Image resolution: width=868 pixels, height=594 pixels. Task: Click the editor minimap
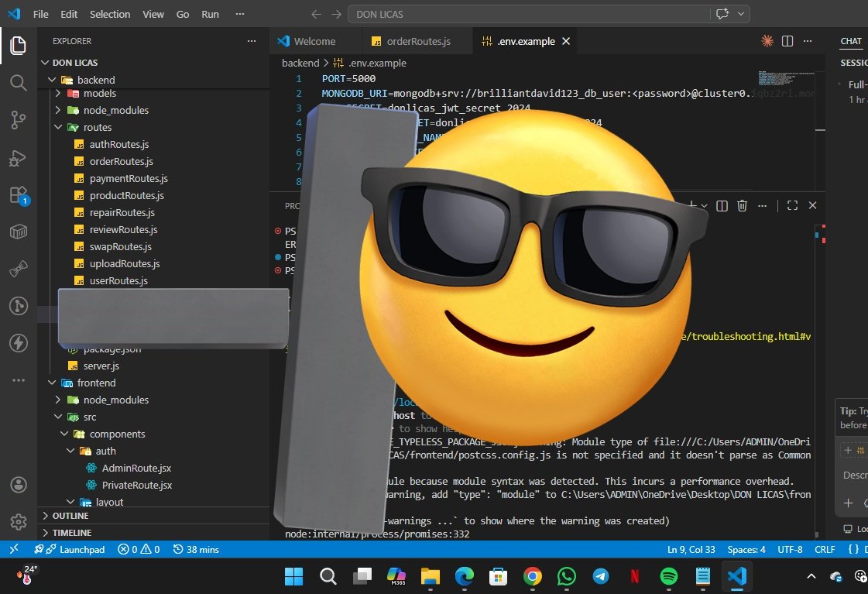785,77
